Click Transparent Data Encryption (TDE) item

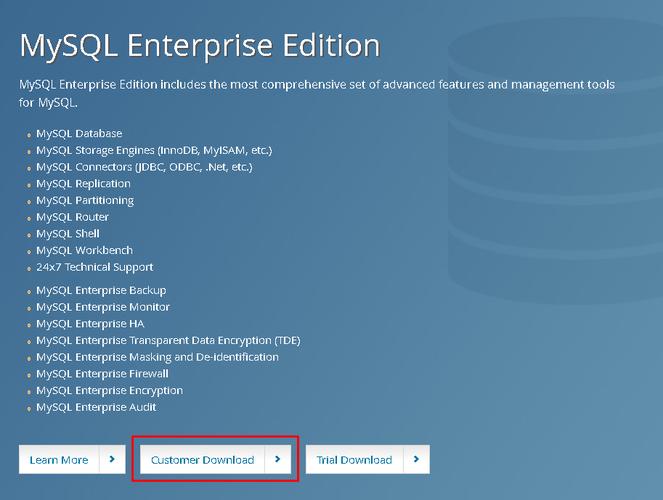click(x=168, y=341)
